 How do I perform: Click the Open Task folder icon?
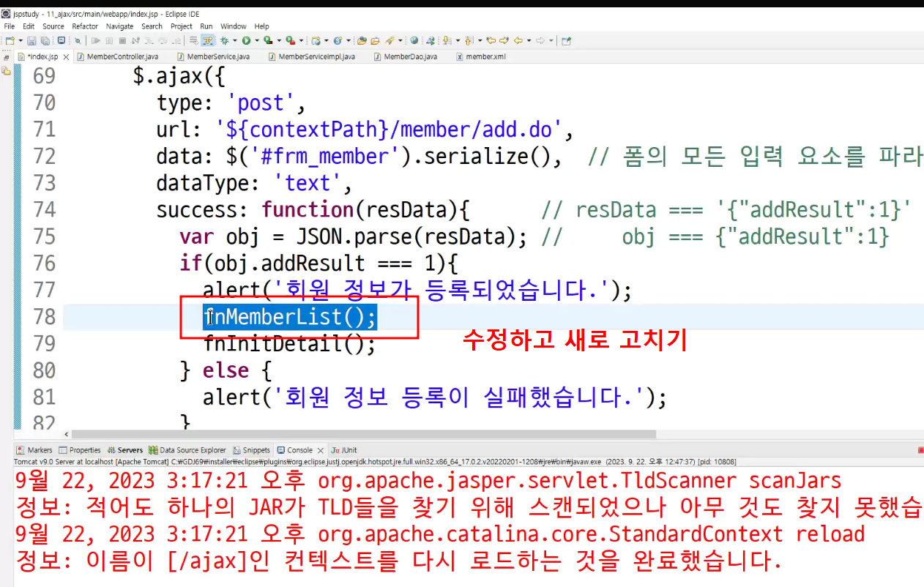pyautogui.click(x=376, y=40)
